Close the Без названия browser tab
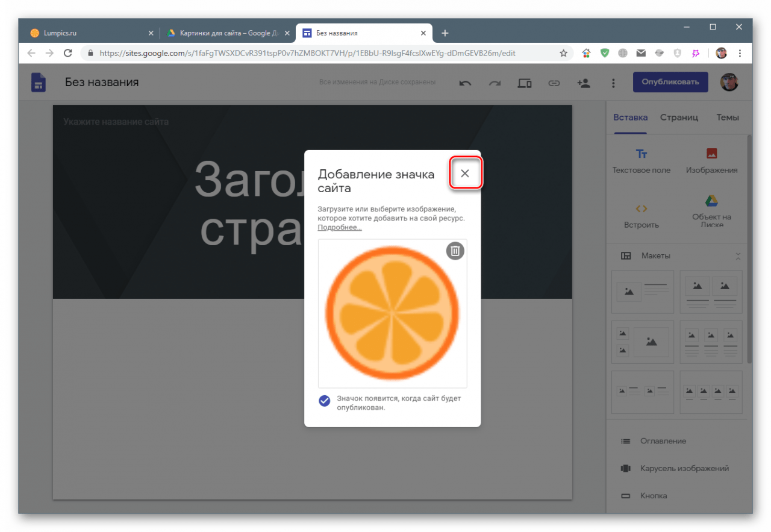Image resolution: width=771 pixels, height=532 pixels. tap(423, 33)
